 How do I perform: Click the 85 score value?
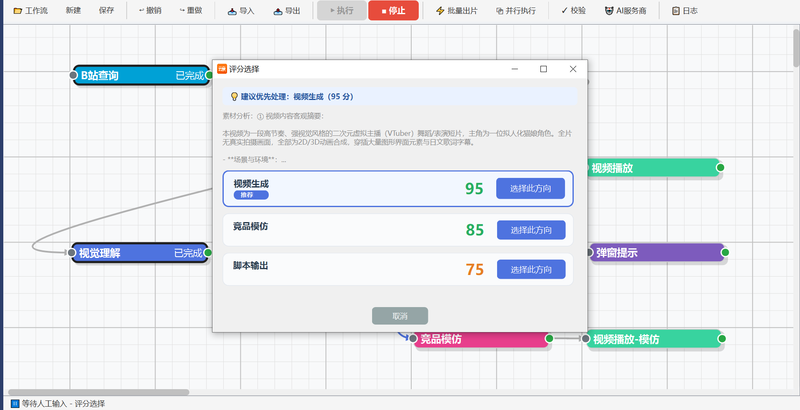pos(474,230)
